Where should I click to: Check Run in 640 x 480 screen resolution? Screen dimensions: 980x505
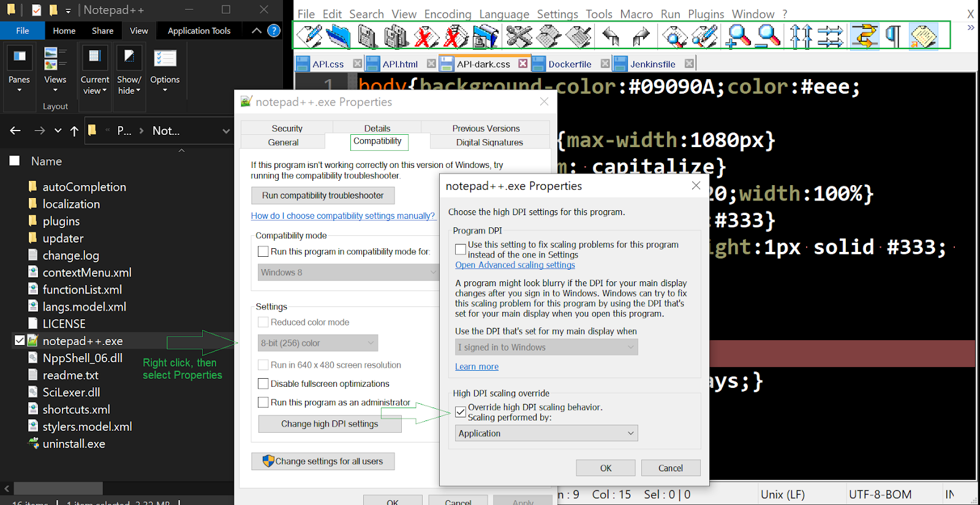tap(263, 365)
